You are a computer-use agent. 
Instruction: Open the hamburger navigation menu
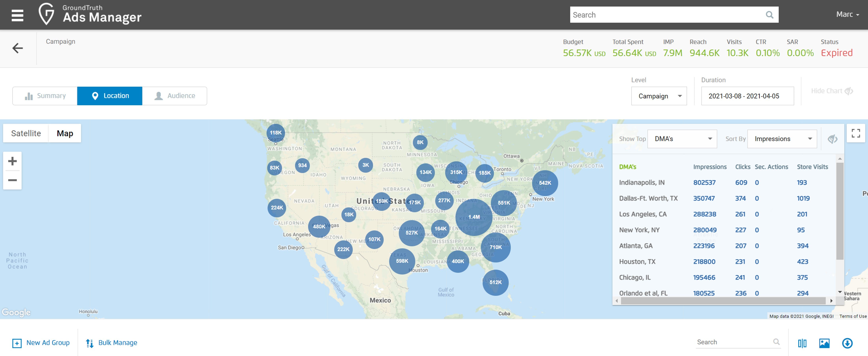click(17, 15)
